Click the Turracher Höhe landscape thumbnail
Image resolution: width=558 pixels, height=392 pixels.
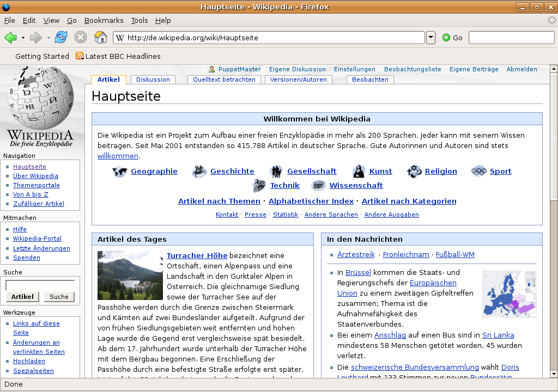(130, 275)
